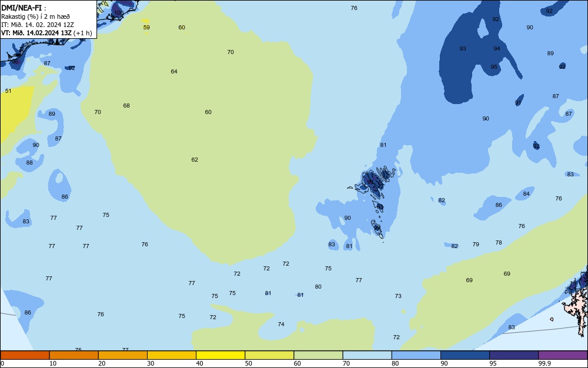
Task: Click the humidity value '59' on the map
Action: point(146,28)
